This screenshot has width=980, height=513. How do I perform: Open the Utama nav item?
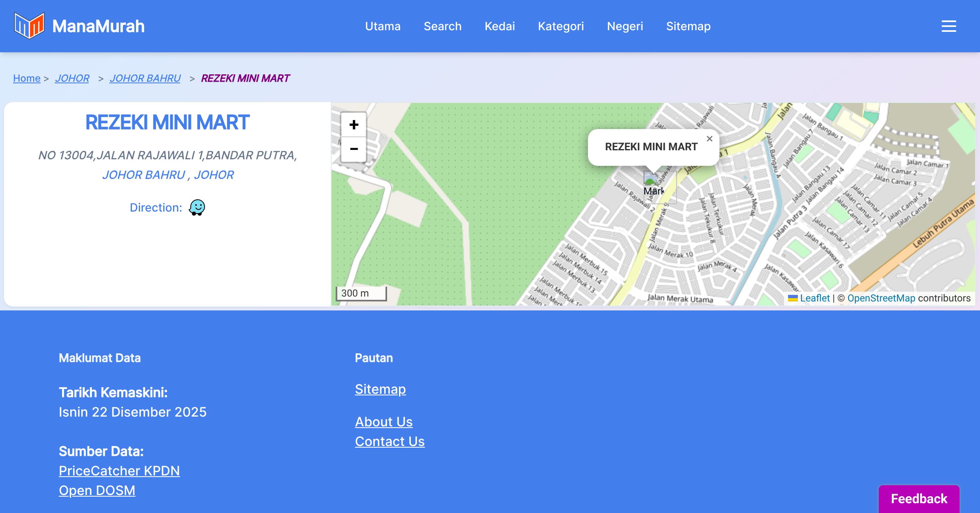(x=383, y=26)
